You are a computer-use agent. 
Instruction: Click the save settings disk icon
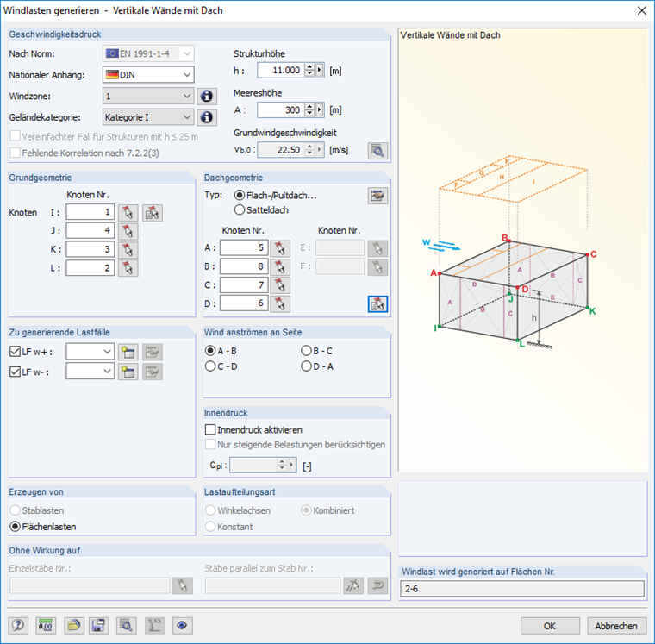coord(98,626)
